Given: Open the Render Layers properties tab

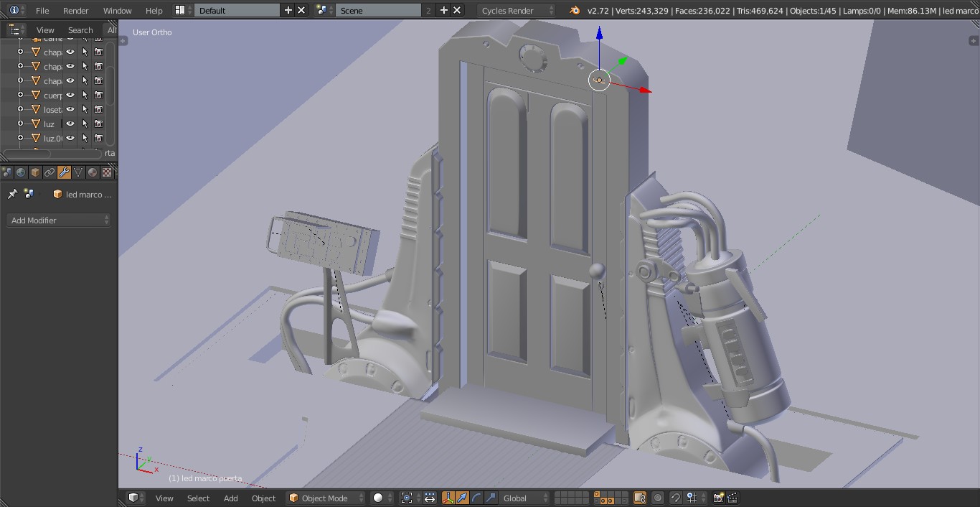Looking at the screenshot, I should [6, 172].
